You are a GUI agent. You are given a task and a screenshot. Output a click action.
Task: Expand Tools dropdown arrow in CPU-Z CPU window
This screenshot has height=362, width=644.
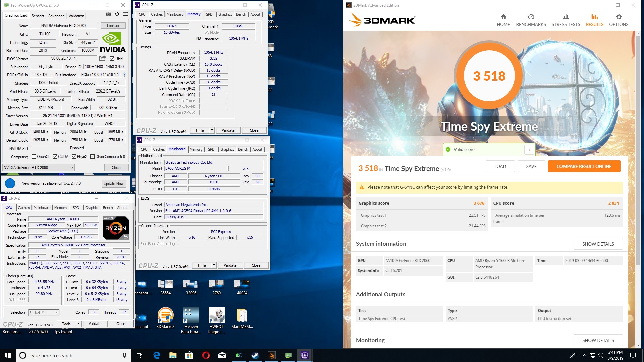coord(78,324)
